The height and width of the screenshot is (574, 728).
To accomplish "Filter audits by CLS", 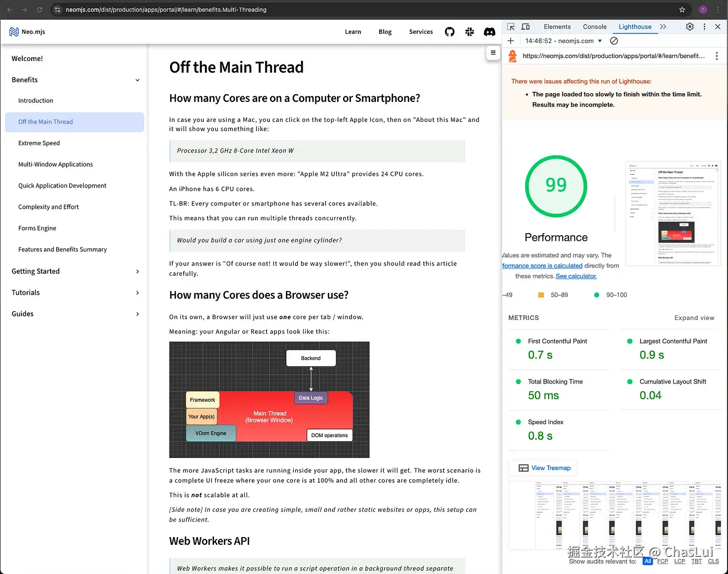I will coord(713,562).
